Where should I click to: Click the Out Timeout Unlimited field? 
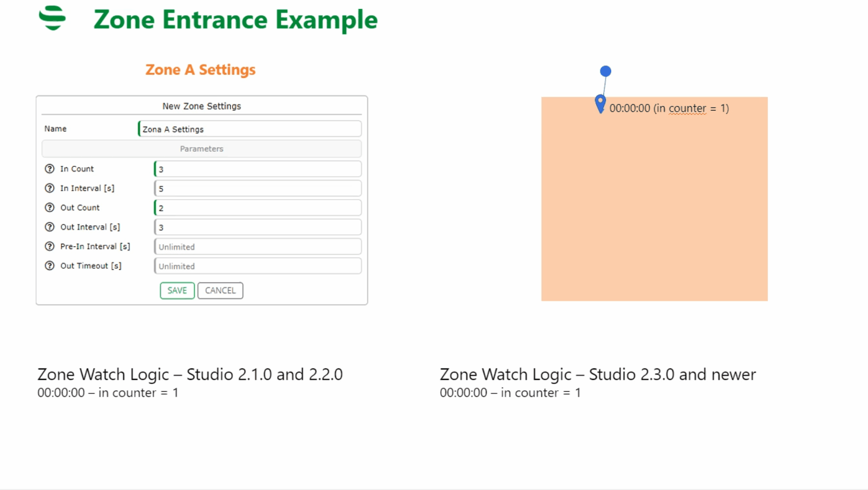coord(258,266)
